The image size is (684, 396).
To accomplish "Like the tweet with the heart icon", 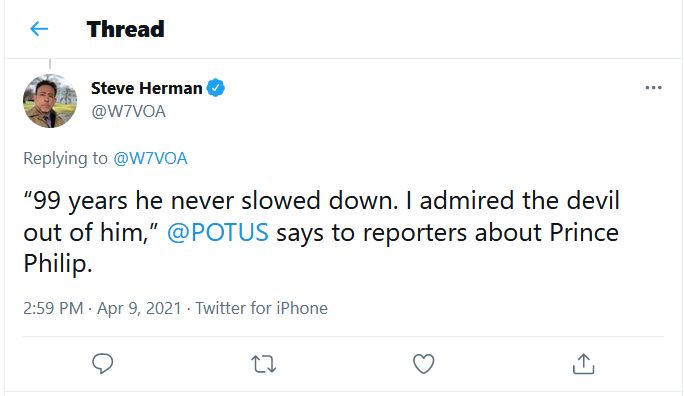I will 424,363.
